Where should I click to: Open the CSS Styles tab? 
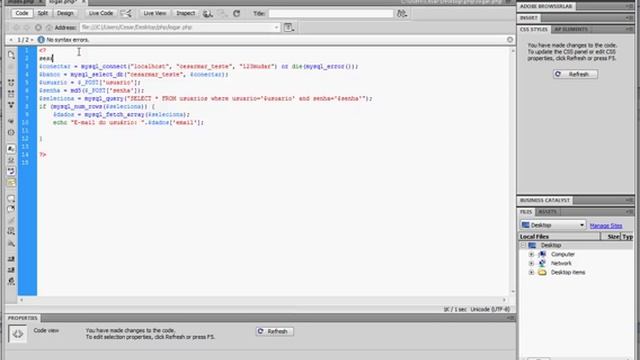[533, 29]
